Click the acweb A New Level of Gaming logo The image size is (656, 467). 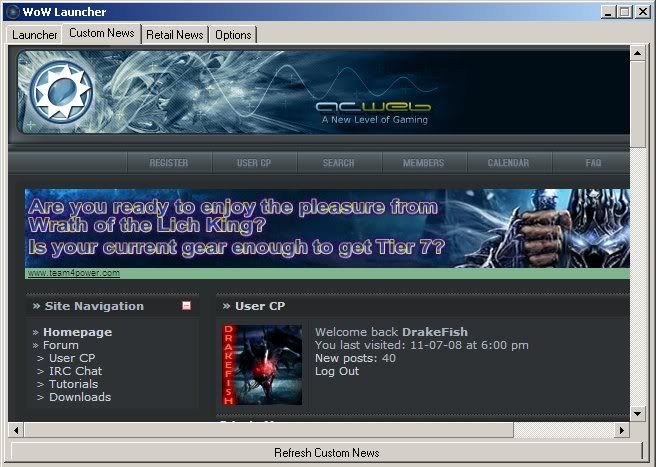point(374,113)
